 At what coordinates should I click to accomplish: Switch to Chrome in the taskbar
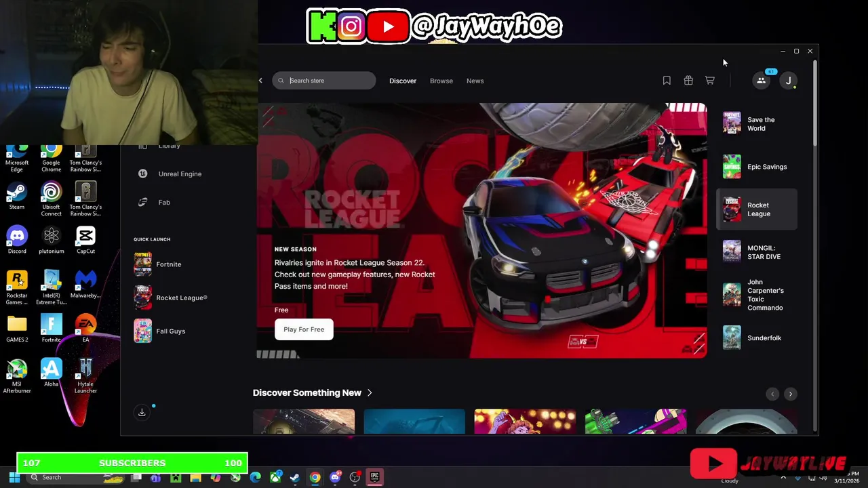click(315, 477)
